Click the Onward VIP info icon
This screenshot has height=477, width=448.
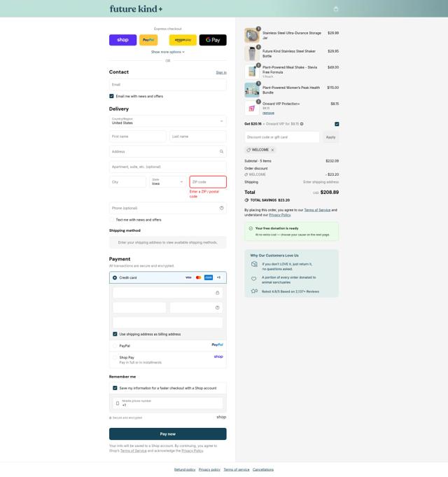pyautogui.click(x=302, y=124)
